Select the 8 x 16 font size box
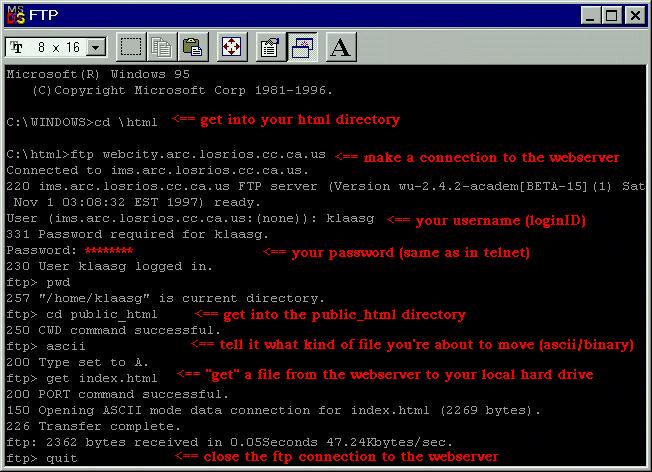Viewport: 652px width, 472px height. tap(56, 47)
